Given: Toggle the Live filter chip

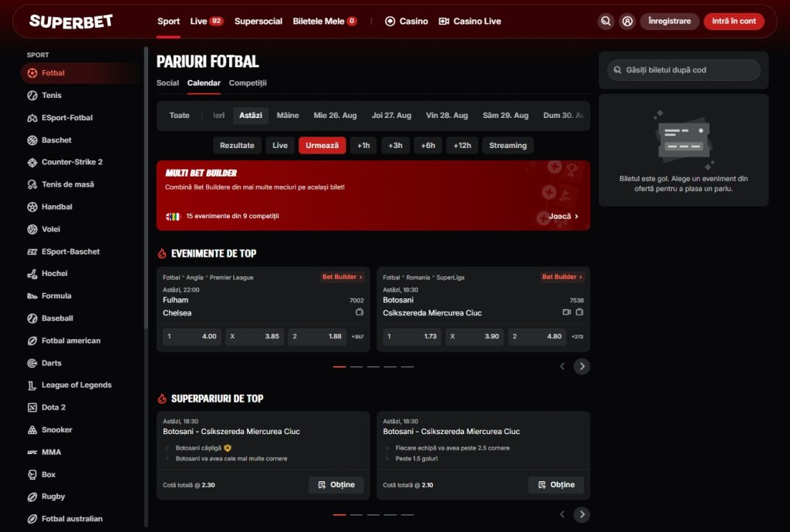Looking at the screenshot, I should click(x=280, y=146).
